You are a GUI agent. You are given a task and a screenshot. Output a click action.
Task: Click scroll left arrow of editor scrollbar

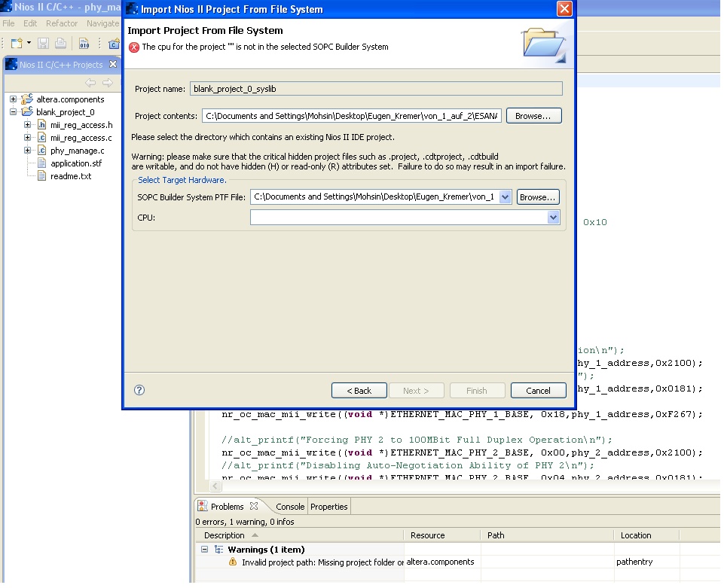(215, 486)
